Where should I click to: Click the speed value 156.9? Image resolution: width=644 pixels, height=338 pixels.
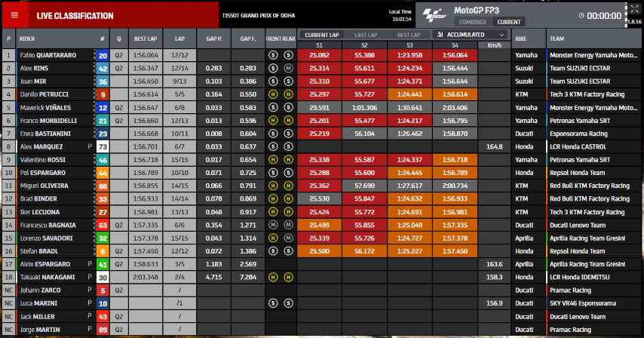(494, 303)
